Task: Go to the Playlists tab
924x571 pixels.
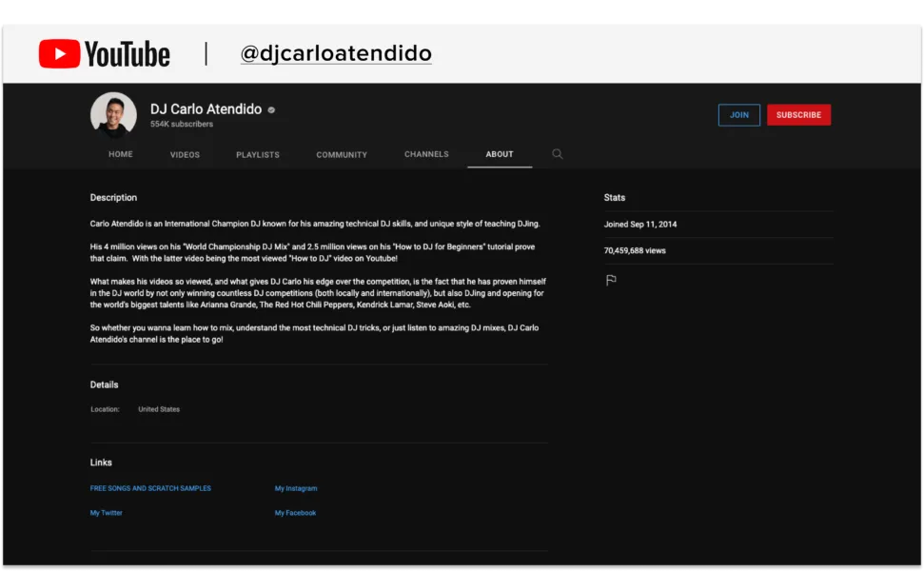Action: pos(258,155)
